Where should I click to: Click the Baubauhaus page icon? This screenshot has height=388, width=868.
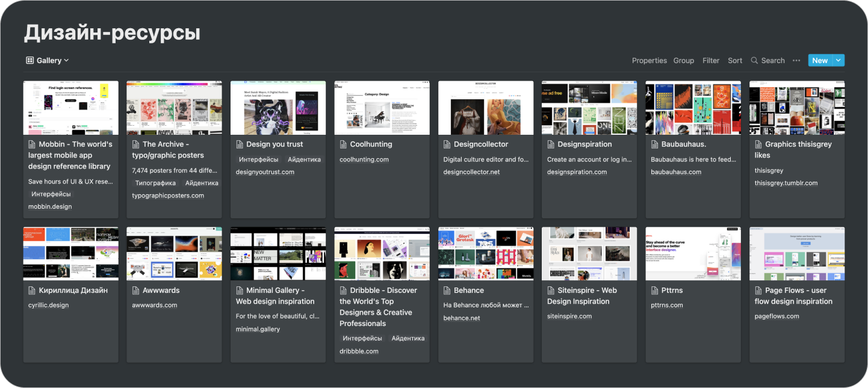[x=655, y=144]
